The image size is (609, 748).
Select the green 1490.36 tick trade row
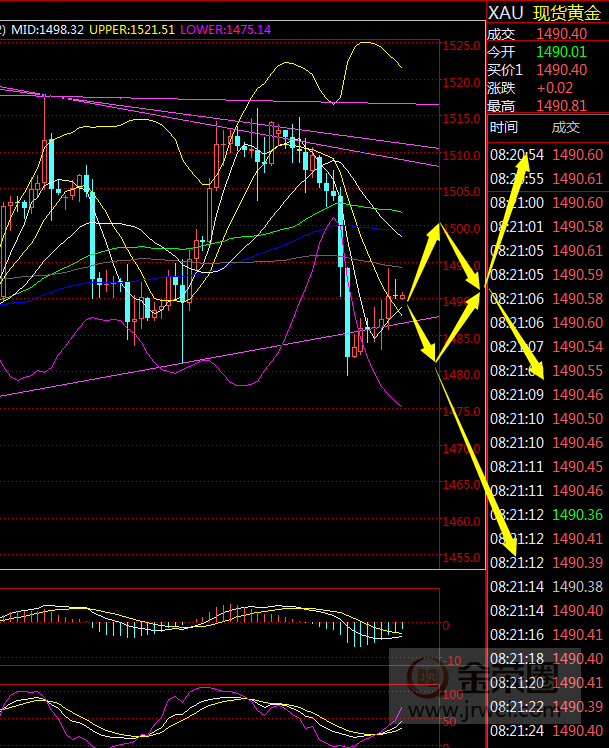point(546,515)
